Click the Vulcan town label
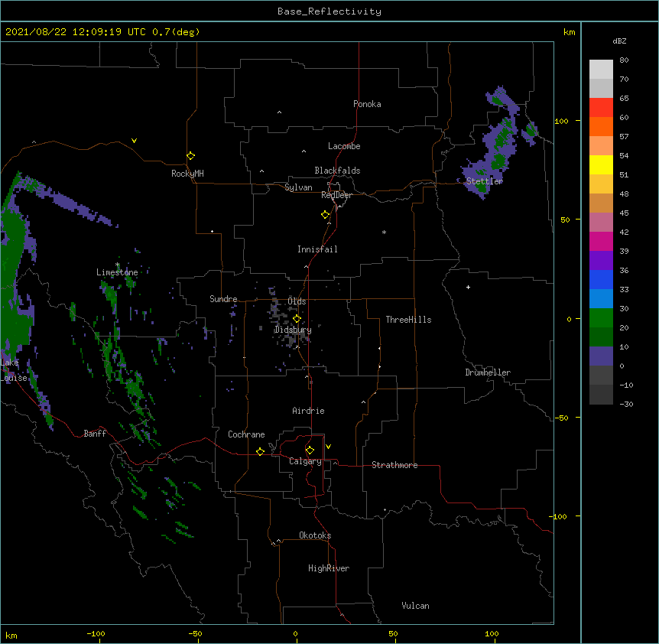This screenshot has height=644, width=659. click(415, 606)
